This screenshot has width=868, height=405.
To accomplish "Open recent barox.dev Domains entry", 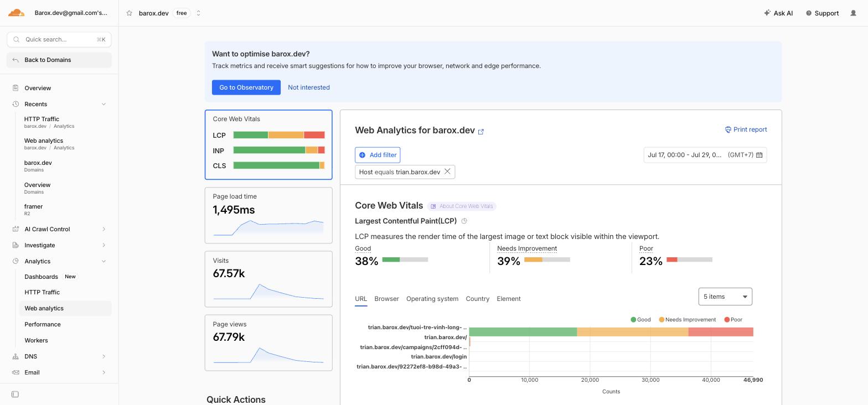I will (38, 166).
